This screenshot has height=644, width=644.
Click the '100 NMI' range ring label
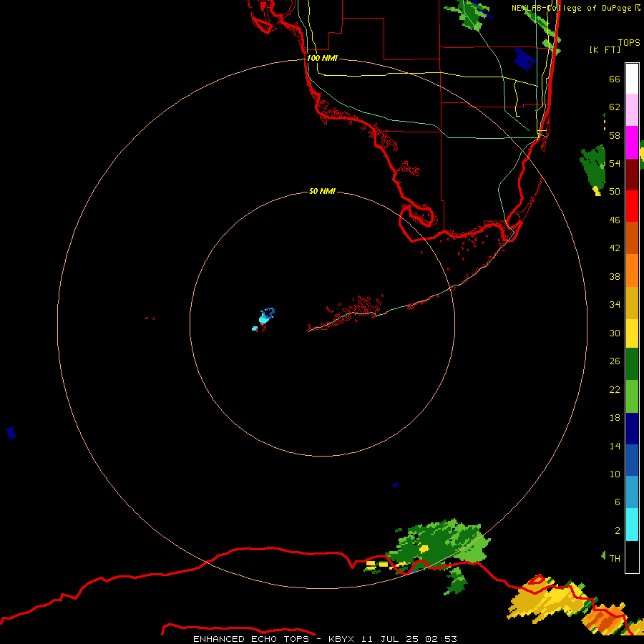pos(322,59)
